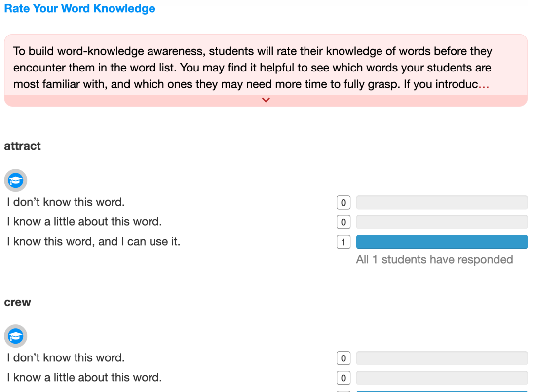Image resolution: width=533 pixels, height=392 pixels.
Task: Click the pink instructions paragraph text
Action: pos(253,68)
